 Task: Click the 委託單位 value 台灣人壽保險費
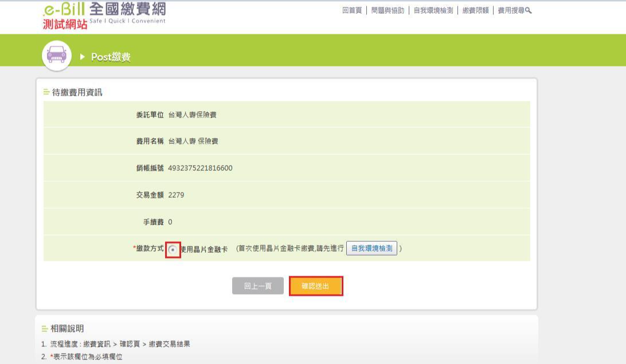[192, 115]
